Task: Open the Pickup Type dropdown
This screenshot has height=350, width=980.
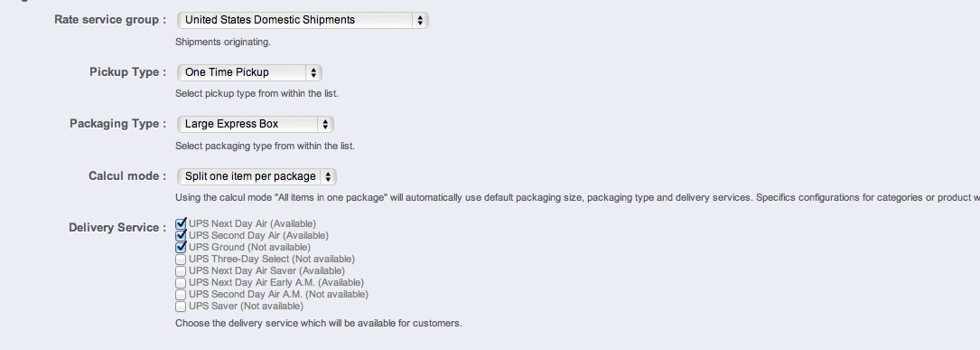Action: (x=249, y=72)
